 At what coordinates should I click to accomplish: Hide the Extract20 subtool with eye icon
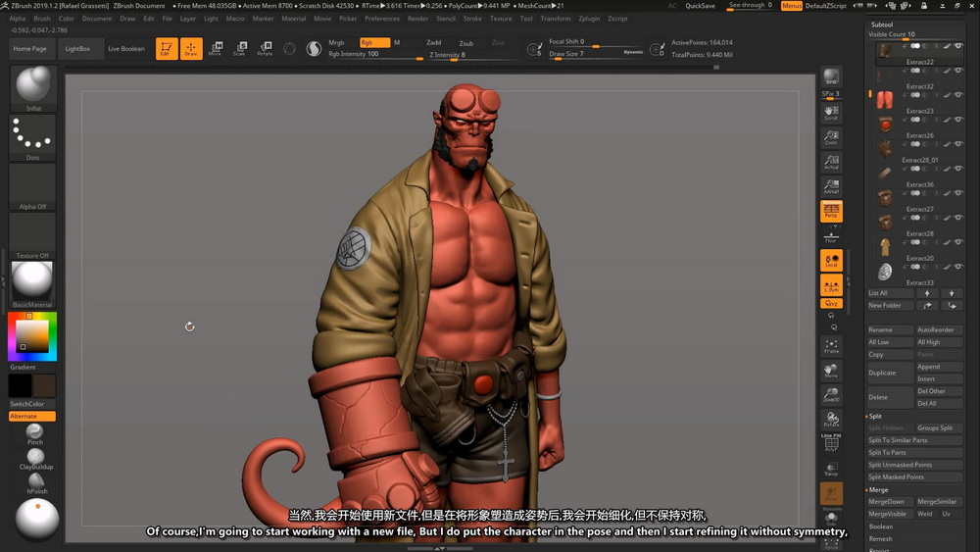point(958,242)
